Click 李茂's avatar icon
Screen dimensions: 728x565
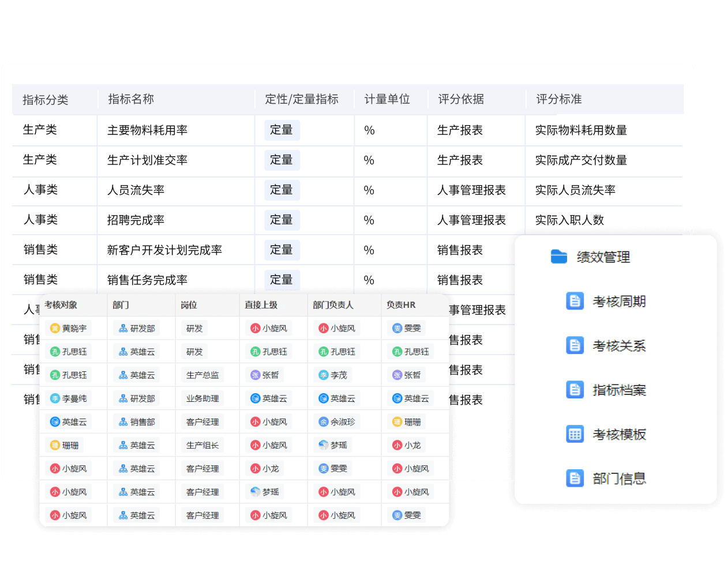click(324, 375)
